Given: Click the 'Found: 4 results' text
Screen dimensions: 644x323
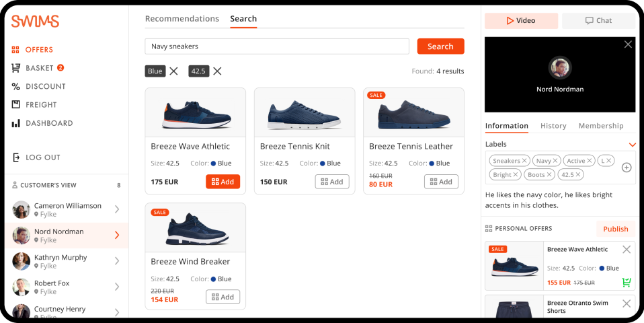Looking at the screenshot, I should coord(438,71).
